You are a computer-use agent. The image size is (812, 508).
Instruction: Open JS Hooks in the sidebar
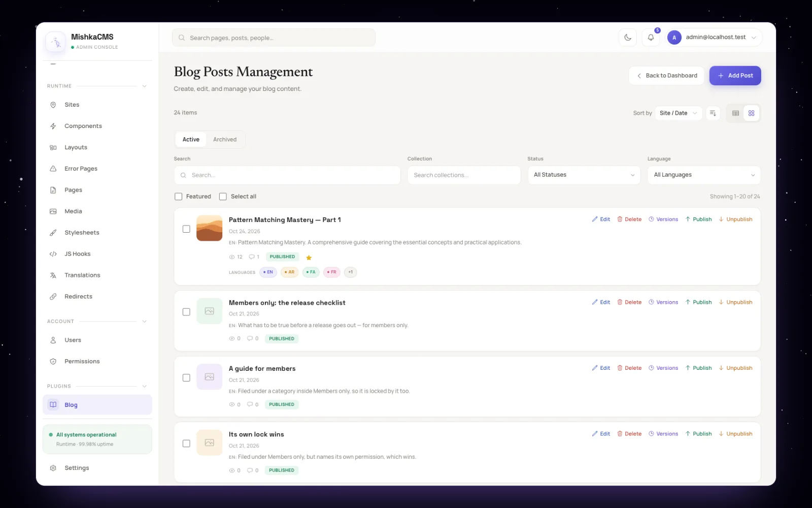coord(97,254)
